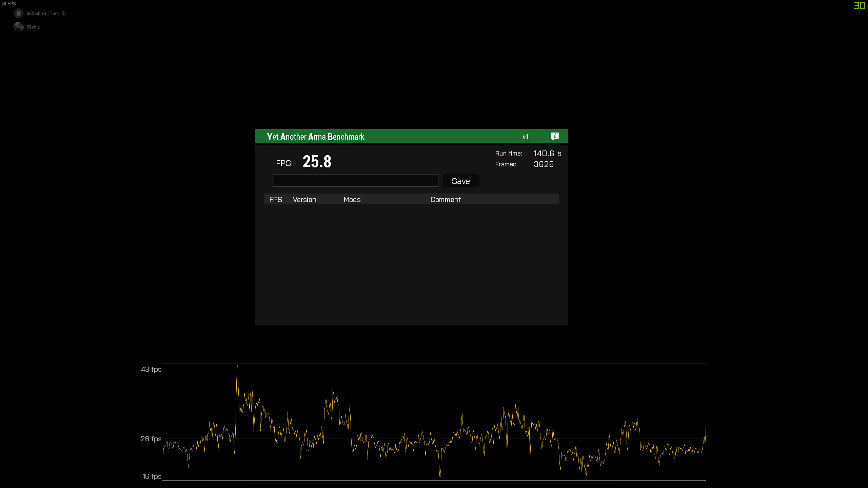Focus the empty comment input field
This screenshot has height=488, width=868.
[x=355, y=181]
